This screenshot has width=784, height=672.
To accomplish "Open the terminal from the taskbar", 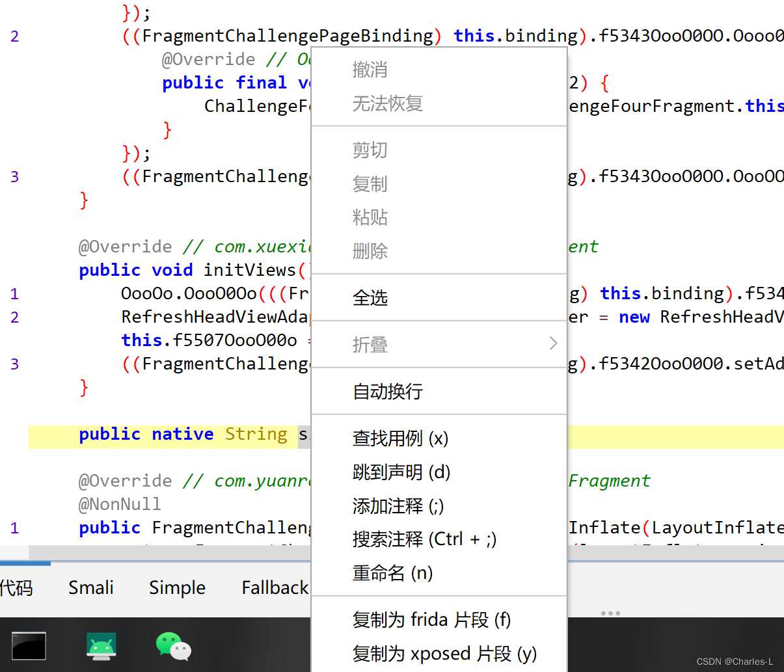I will (x=27, y=645).
